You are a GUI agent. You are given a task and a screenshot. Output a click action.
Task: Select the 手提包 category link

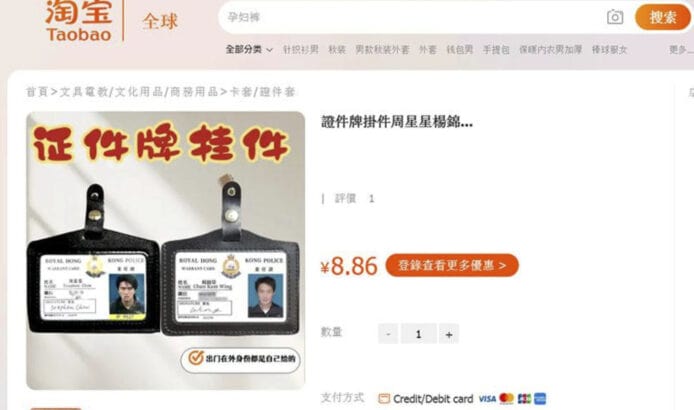pos(496,50)
